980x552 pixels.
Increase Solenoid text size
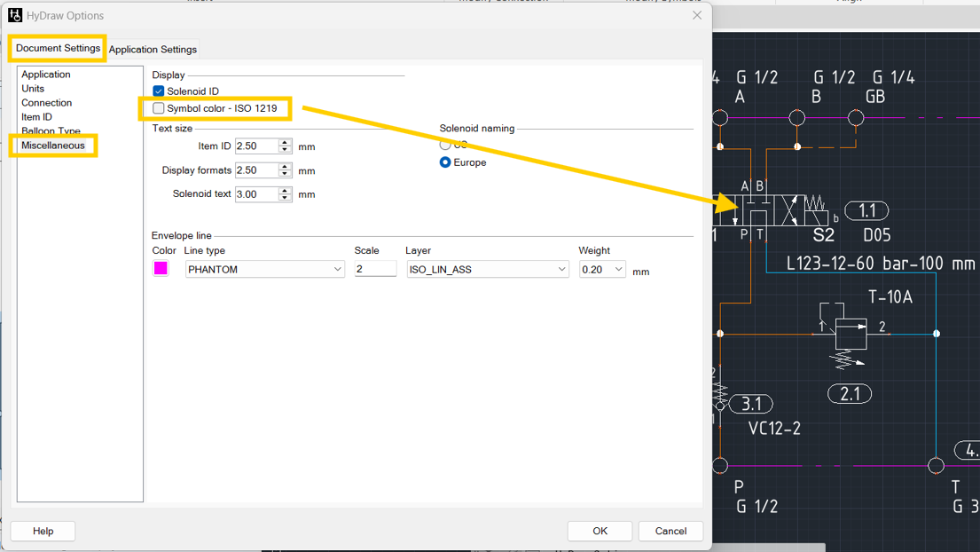pyautogui.click(x=285, y=191)
